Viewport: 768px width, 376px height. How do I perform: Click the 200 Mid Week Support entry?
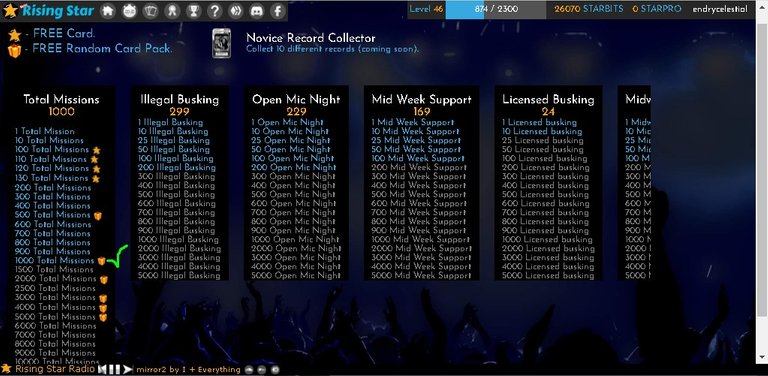419,167
